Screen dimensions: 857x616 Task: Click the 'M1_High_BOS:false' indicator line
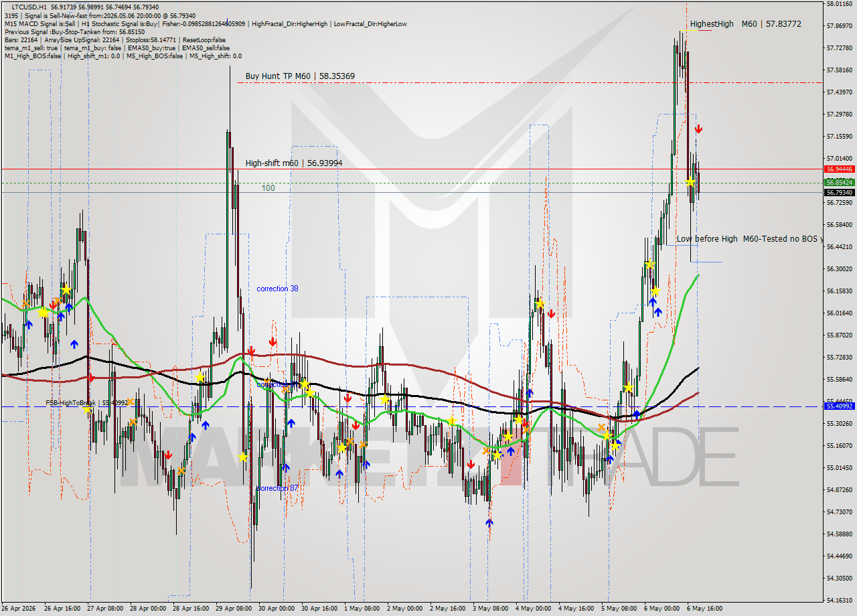point(123,56)
